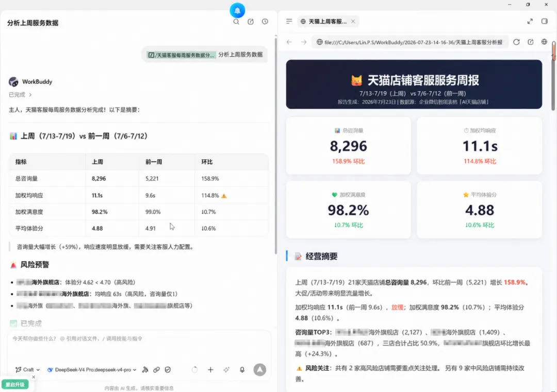Click the 前一周 value 5,221 in table

tap(152, 178)
